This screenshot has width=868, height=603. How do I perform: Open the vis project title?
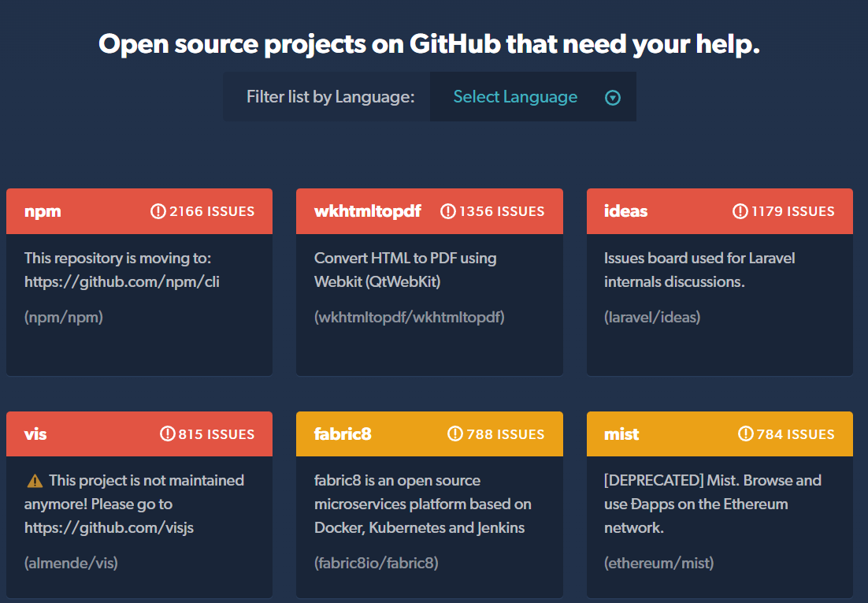coord(35,434)
